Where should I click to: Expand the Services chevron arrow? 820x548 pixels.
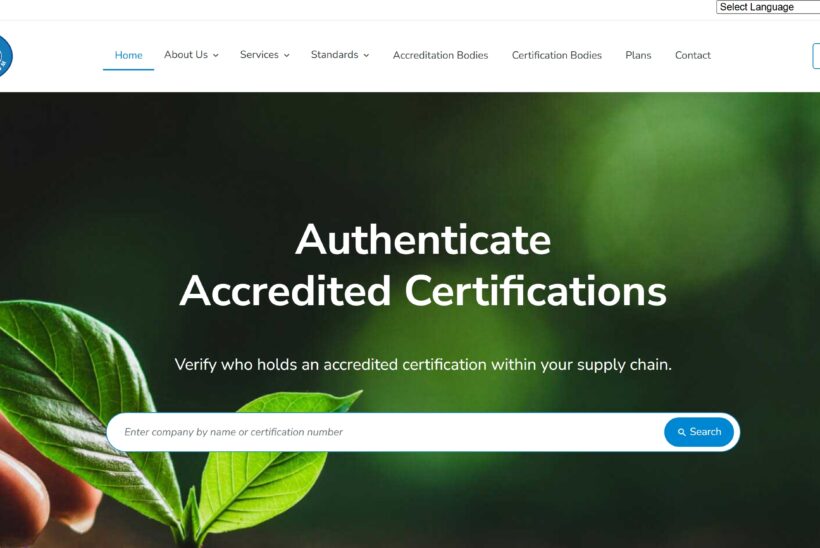[287, 55]
